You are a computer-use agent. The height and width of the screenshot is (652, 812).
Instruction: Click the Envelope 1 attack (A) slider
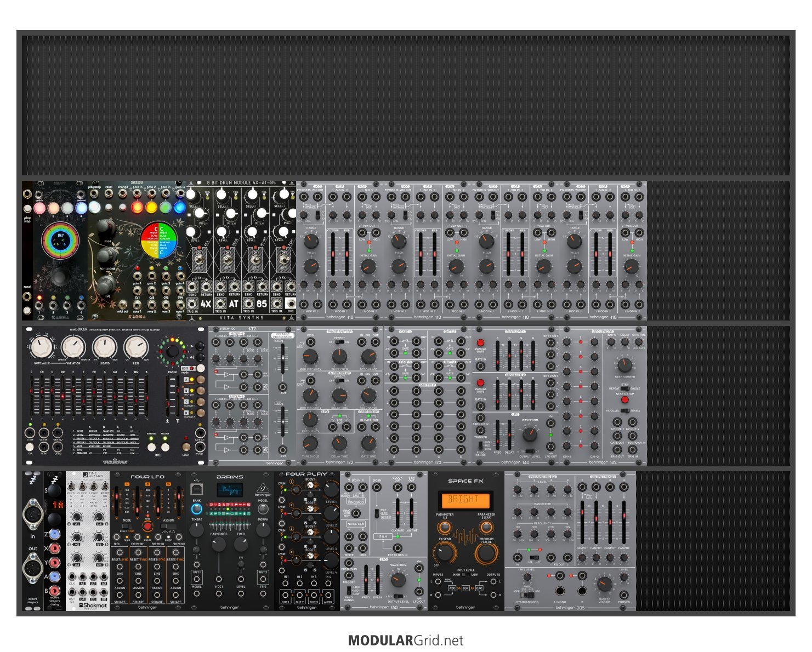498,354
